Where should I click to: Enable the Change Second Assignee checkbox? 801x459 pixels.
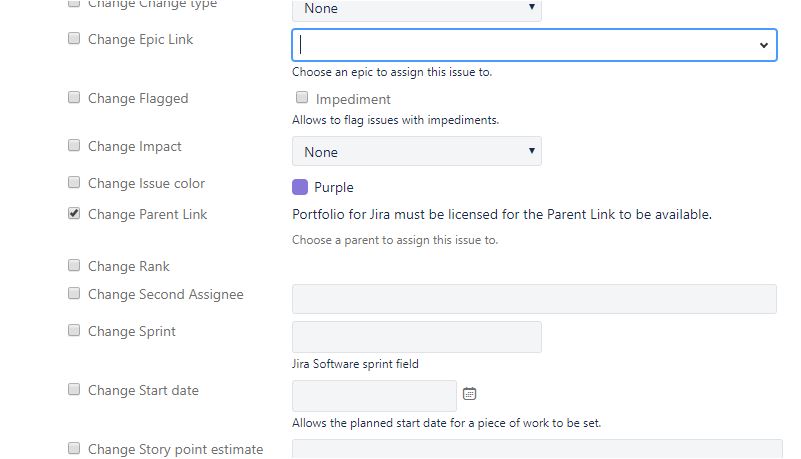74,293
